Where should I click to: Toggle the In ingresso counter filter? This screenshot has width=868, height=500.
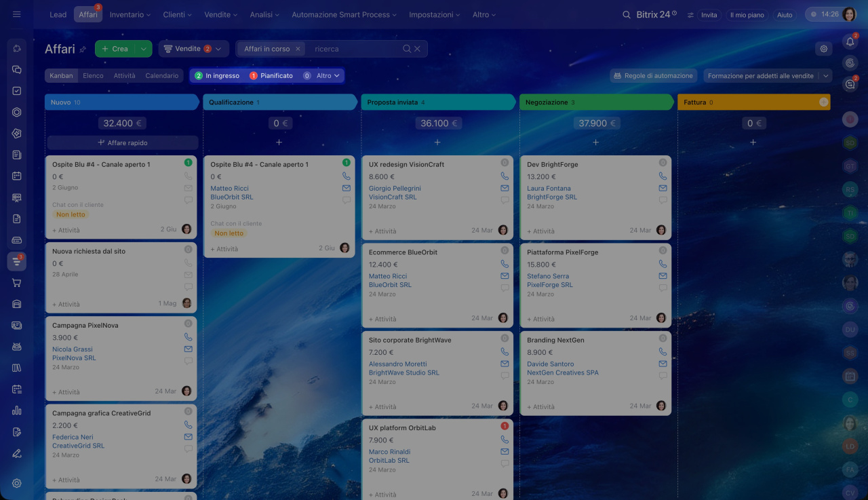pyautogui.click(x=217, y=76)
